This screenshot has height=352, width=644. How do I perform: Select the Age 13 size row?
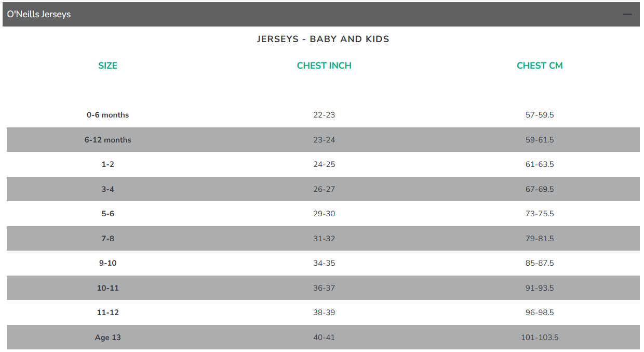[108, 337]
